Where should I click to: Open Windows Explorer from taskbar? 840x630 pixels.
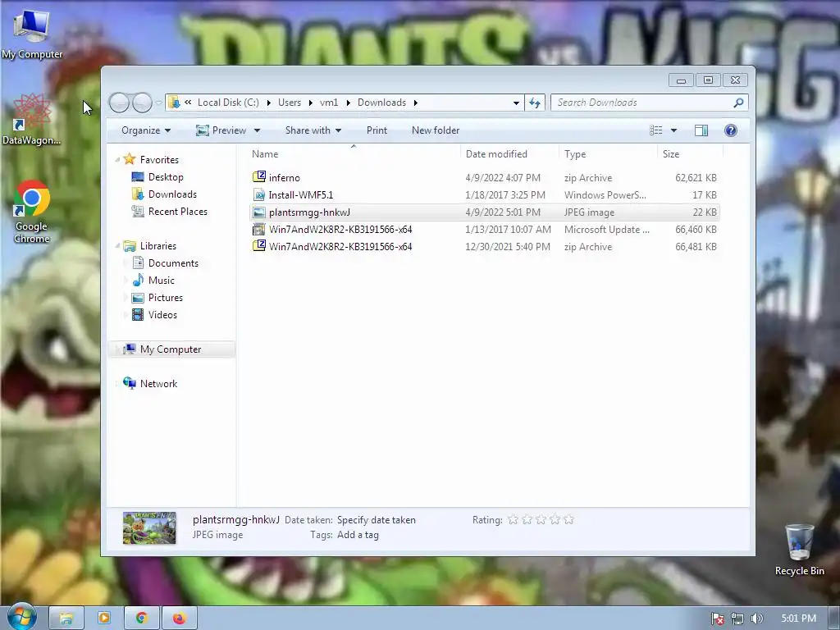(x=66, y=618)
